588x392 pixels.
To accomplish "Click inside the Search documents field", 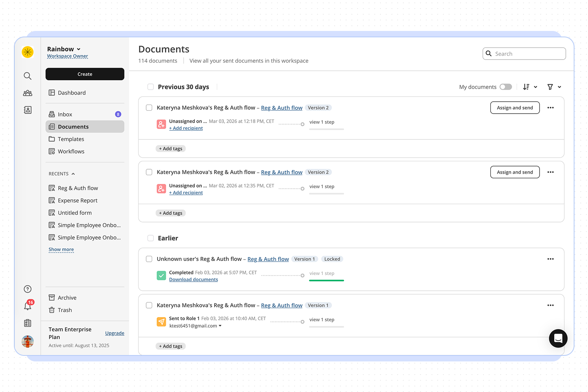I will [x=524, y=53].
